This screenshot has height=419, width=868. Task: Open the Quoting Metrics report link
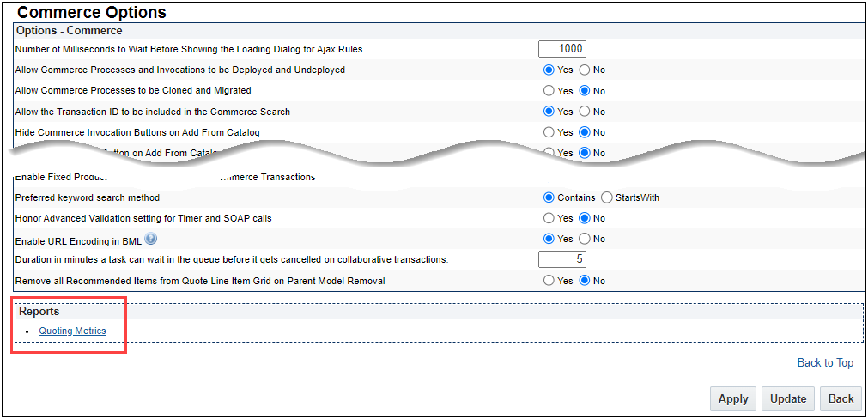point(72,331)
